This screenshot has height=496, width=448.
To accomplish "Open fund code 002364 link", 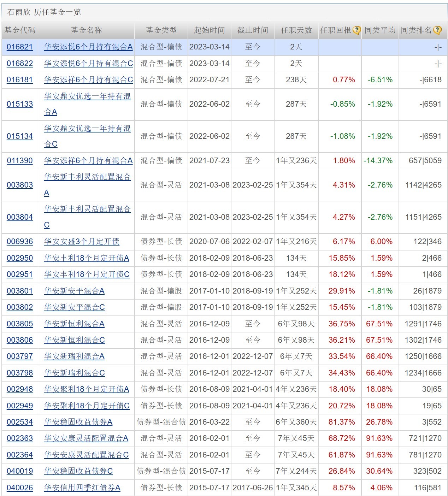I will pos(20,455).
